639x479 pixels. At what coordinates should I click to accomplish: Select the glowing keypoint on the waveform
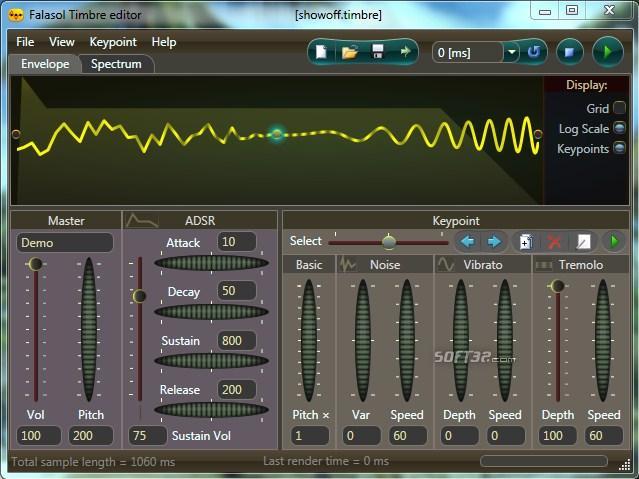click(277, 134)
